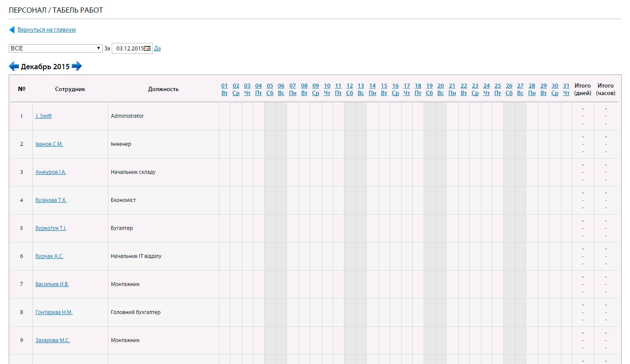
Task: Select day 25 Пт column header
Action: coord(498,89)
